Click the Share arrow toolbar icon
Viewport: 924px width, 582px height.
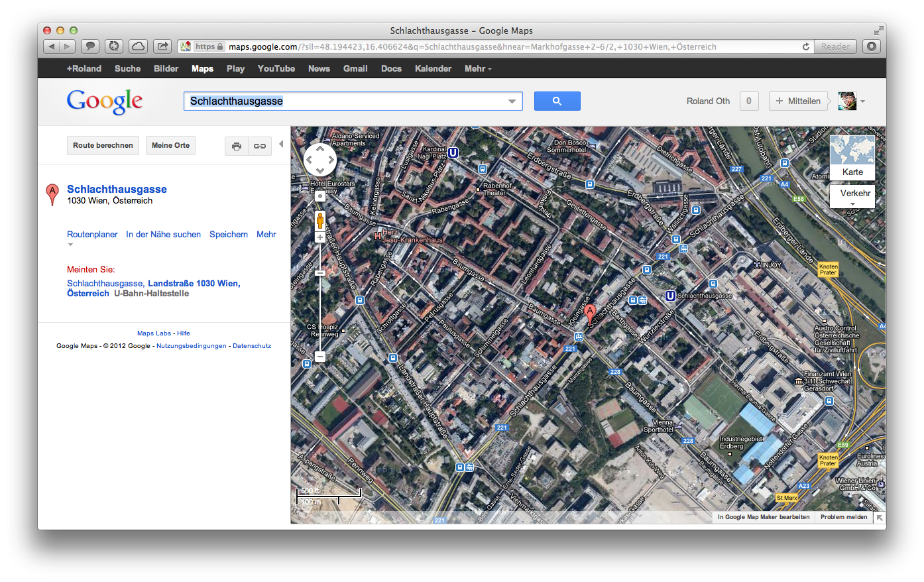(162, 46)
